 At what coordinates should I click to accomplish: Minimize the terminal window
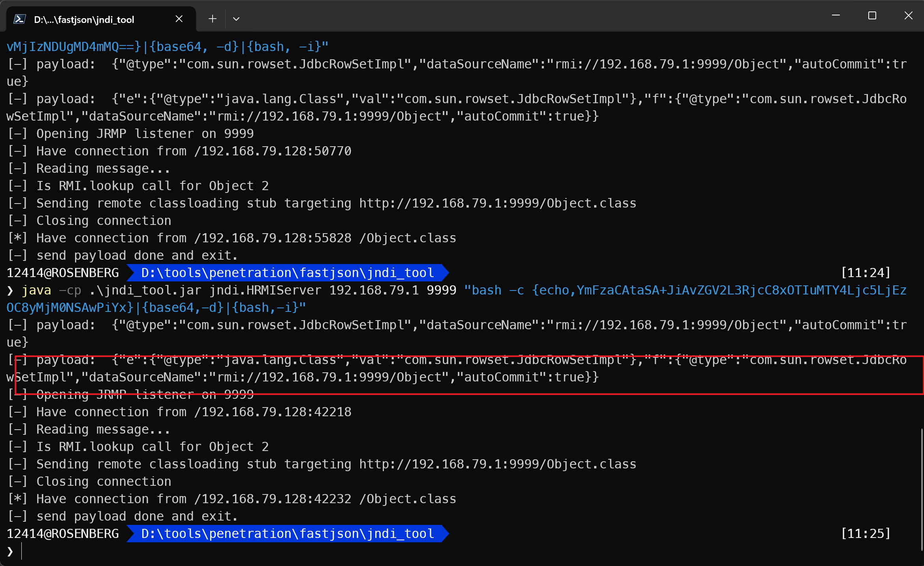coord(836,16)
